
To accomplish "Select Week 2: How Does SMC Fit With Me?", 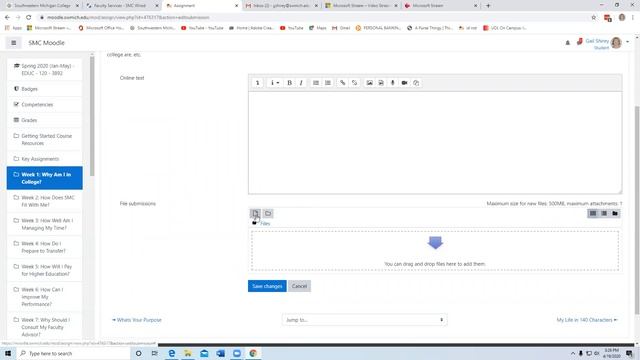I will point(44,201).
